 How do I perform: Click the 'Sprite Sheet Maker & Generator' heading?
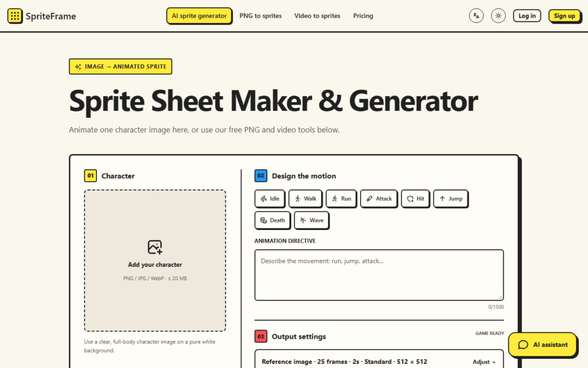click(273, 101)
